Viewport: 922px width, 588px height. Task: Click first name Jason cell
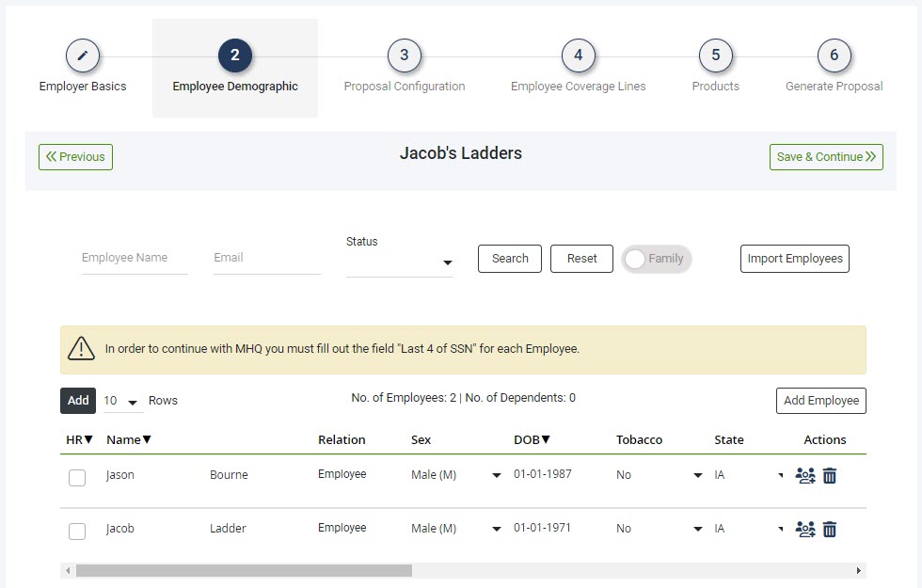tap(120, 475)
